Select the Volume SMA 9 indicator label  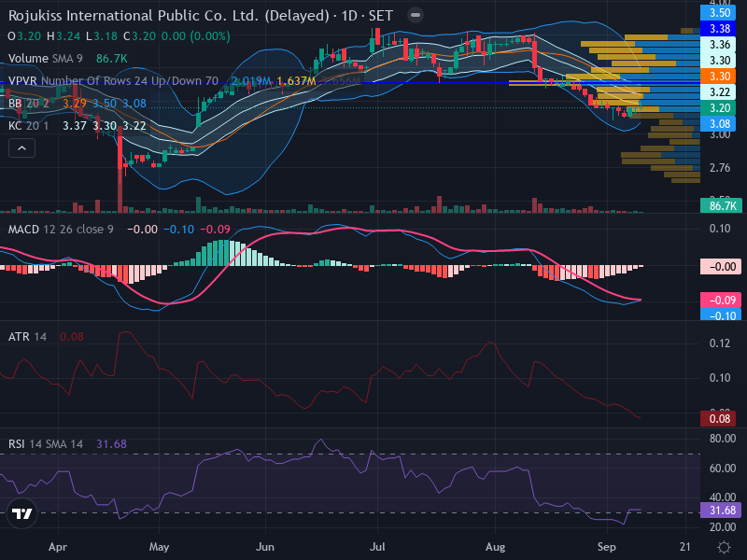[45, 59]
